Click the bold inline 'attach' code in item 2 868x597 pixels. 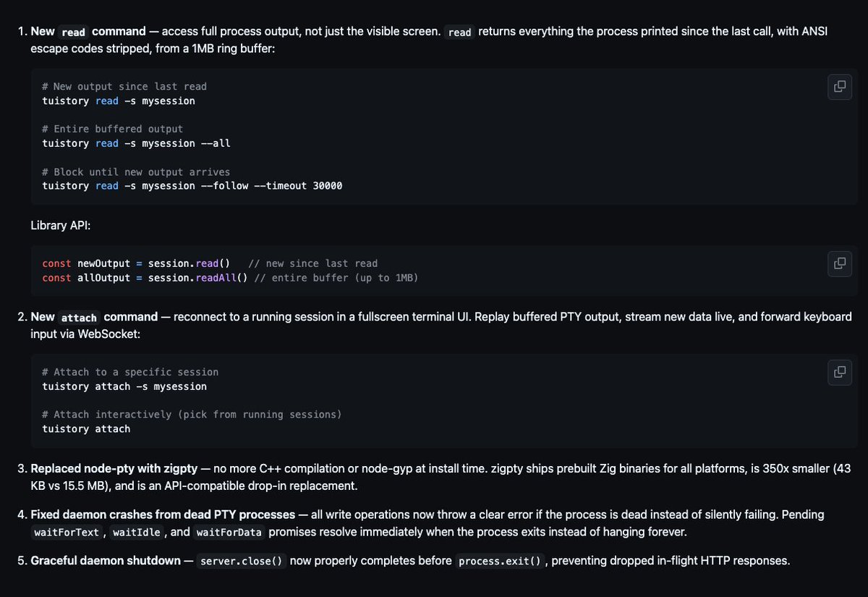[x=79, y=317]
